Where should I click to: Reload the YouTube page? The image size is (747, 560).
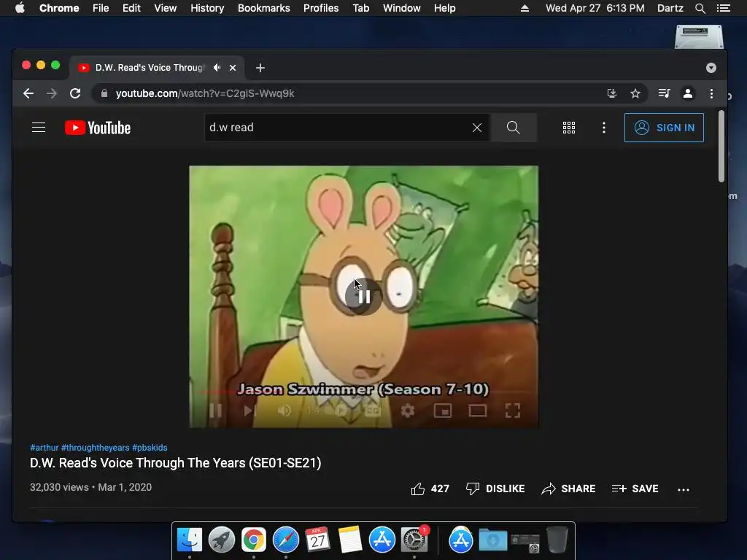[x=75, y=93]
